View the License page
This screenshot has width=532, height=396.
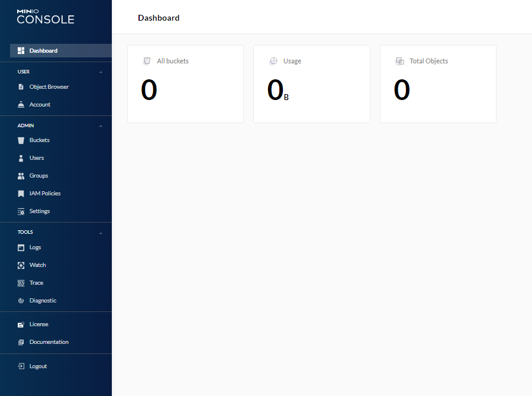pyautogui.click(x=38, y=324)
